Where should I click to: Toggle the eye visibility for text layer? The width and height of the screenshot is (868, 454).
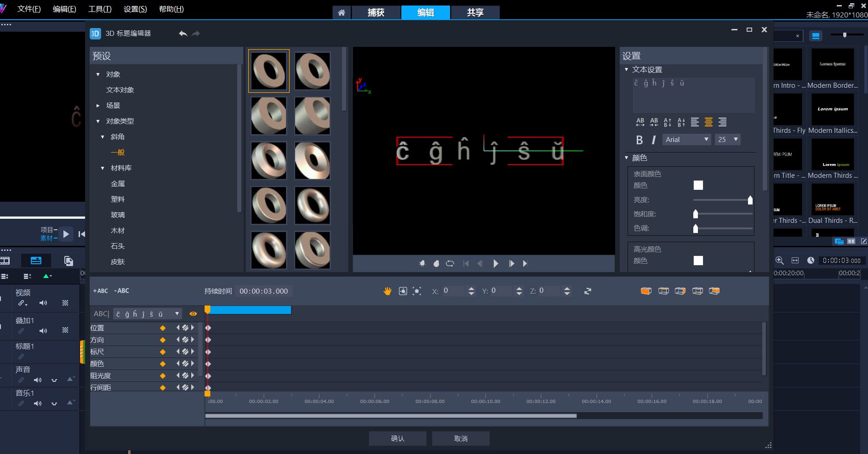pyautogui.click(x=193, y=314)
